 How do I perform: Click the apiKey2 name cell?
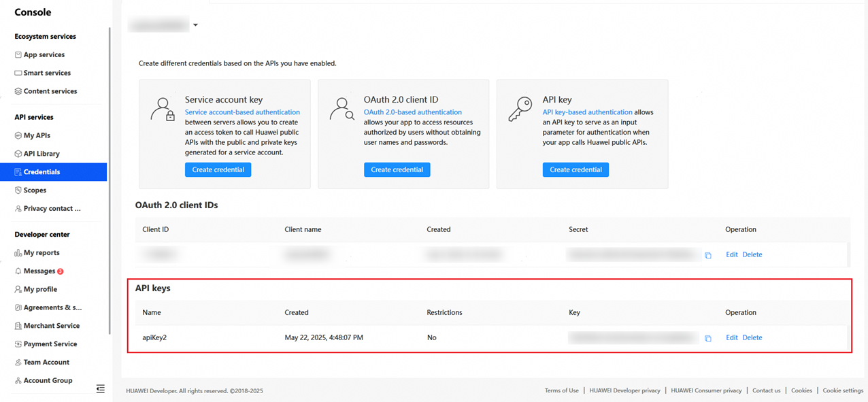[154, 337]
